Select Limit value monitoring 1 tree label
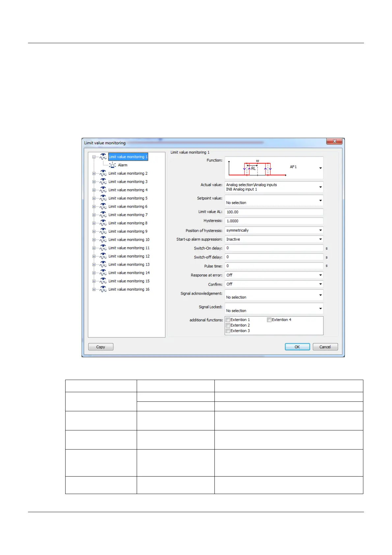The image size is (392, 555). [x=128, y=157]
